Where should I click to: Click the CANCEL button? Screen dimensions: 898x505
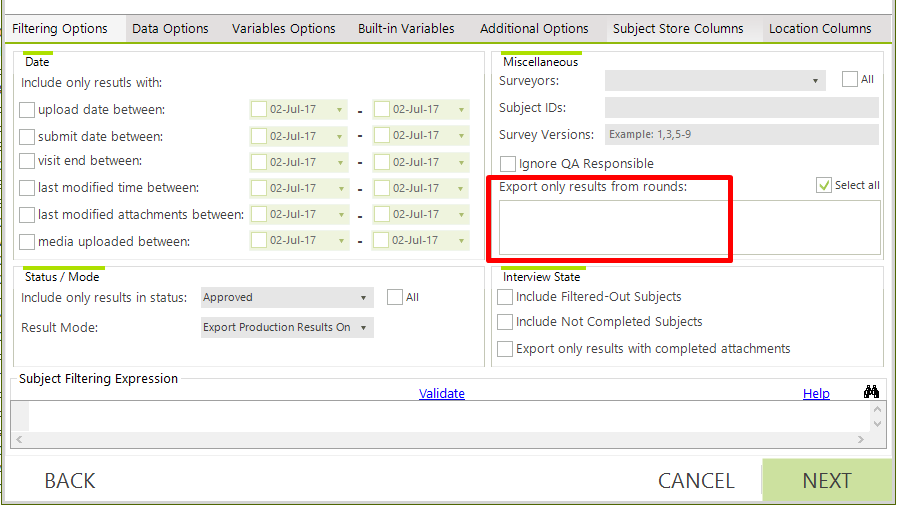[696, 480]
